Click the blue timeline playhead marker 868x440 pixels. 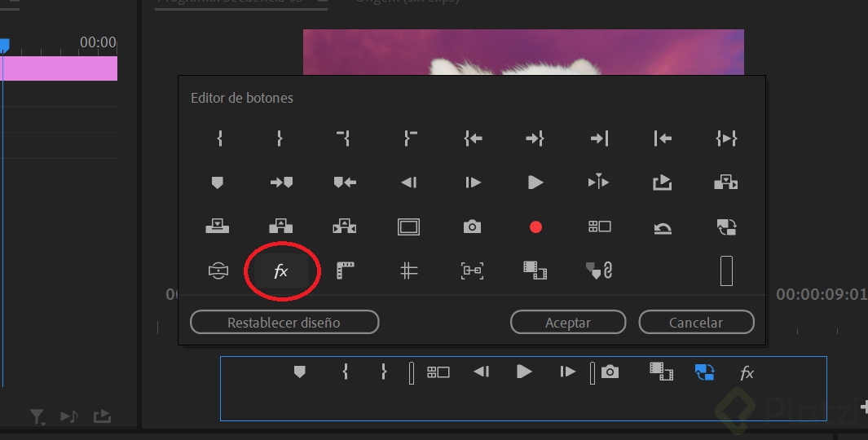(4, 46)
